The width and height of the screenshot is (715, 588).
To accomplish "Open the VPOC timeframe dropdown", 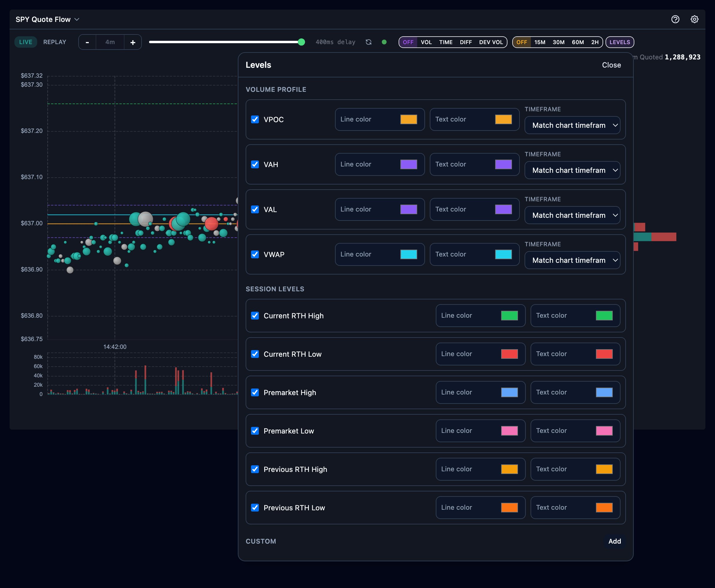I will (572, 125).
